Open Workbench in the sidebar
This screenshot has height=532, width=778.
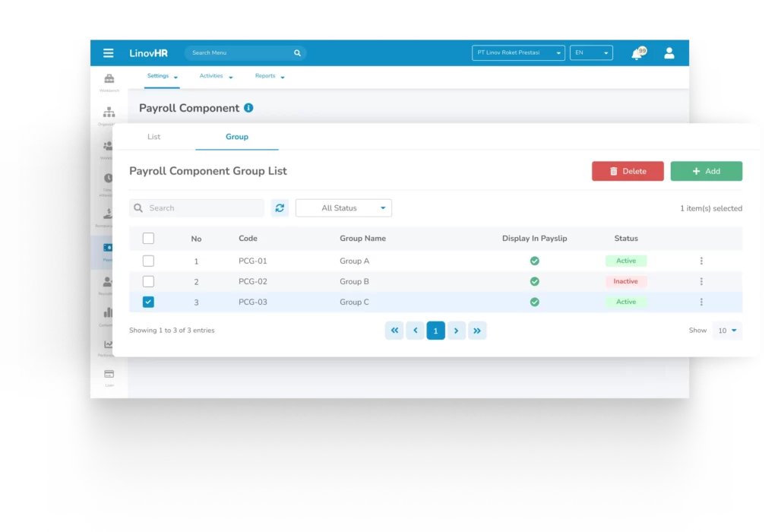point(109,82)
